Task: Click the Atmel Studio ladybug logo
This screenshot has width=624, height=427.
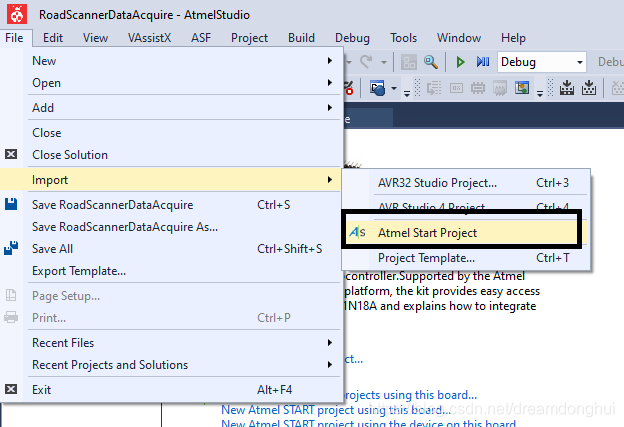Action: 17,14
